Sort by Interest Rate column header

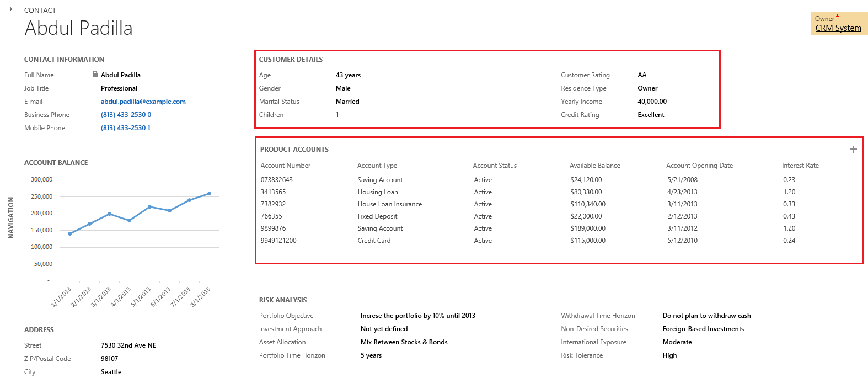(800, 166)
